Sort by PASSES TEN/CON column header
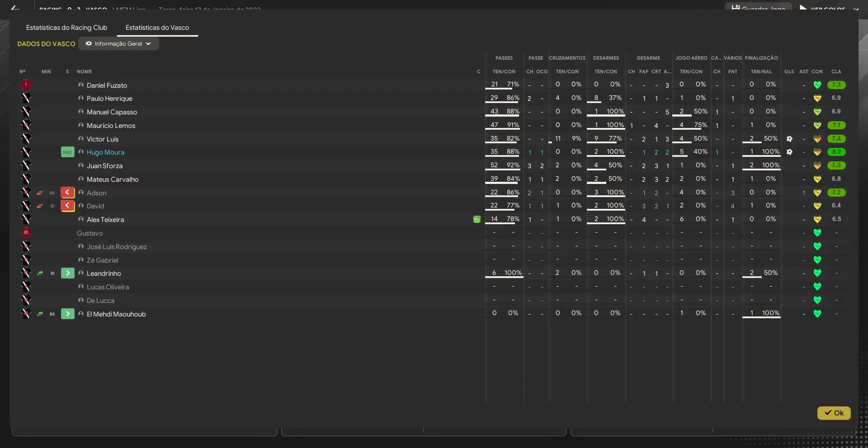Image resolution: width=868 pixels, height=448 pixels. (x=504, y=71)
